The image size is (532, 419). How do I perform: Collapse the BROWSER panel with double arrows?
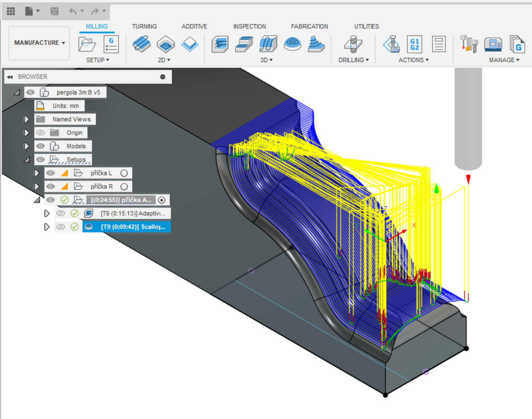point(10,77)
